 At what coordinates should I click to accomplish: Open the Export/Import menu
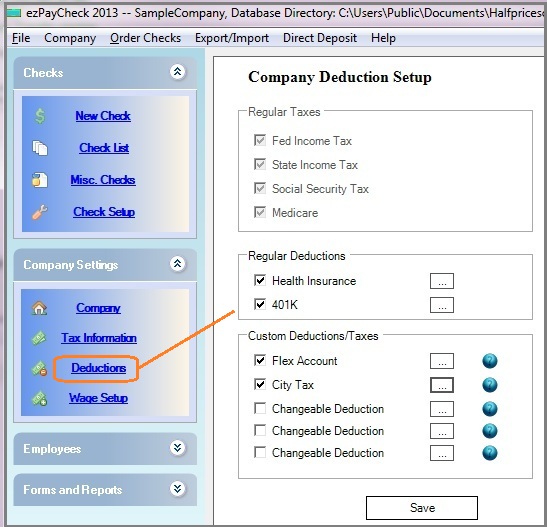[x=232, y=38]
